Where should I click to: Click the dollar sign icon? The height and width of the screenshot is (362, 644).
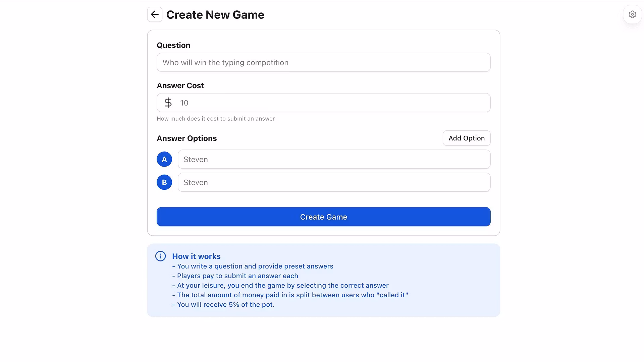click(x=168, y=103)
